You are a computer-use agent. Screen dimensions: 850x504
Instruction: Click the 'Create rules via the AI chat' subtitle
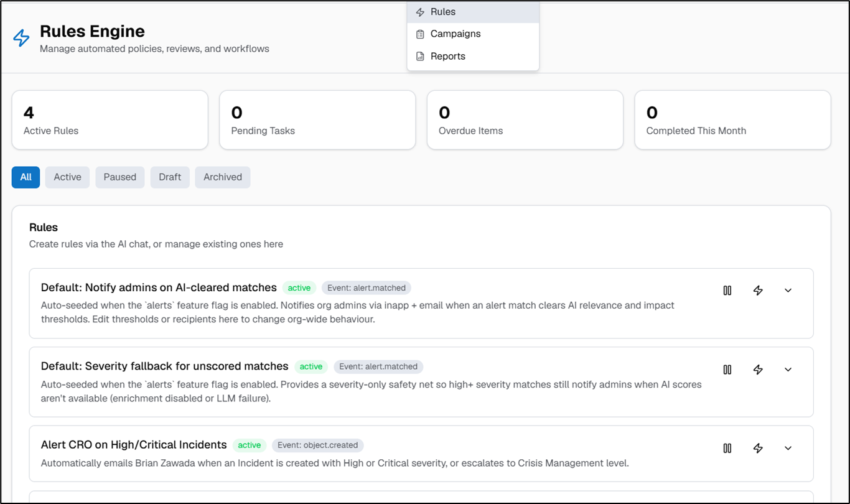[x=156, y=245]
